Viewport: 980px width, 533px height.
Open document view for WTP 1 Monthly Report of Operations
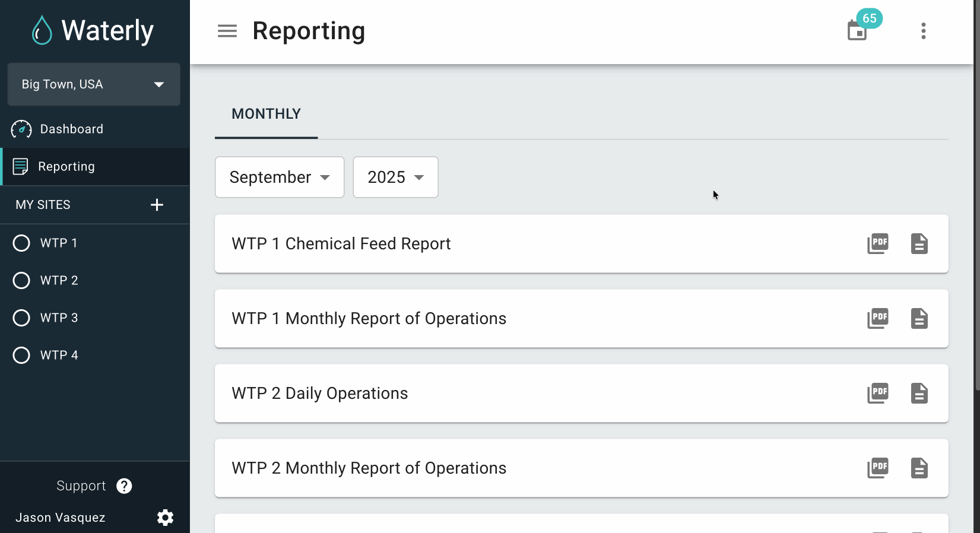point(919,319)
